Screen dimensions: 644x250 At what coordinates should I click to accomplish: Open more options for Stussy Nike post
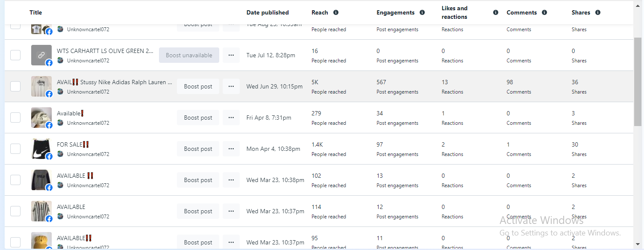pyautogui.click(x=231, y=86)
